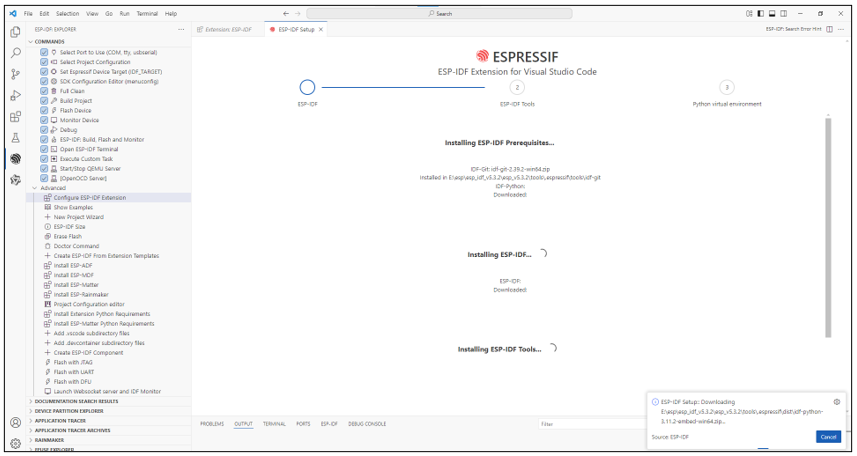
Task: Close the ESP-IDF Setup tab
Action: click(x=321, y=30)
